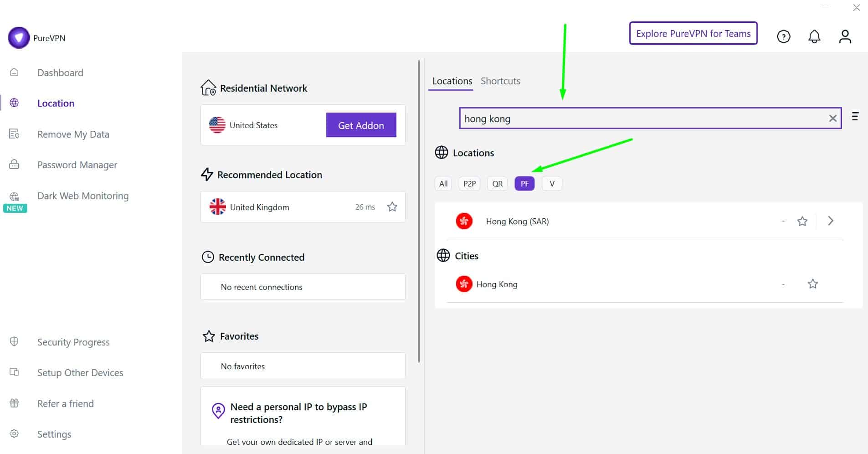Click the Locations heading globe icon
Viewport: 868px width, 454px height.
[441, 152]
